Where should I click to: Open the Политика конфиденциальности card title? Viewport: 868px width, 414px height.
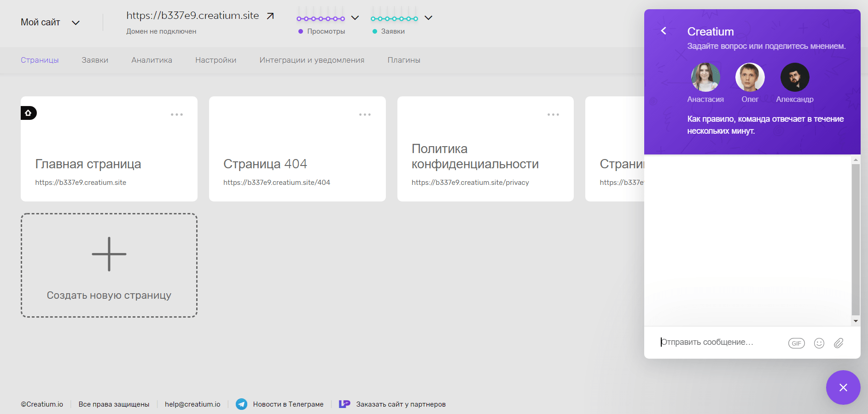475,156
